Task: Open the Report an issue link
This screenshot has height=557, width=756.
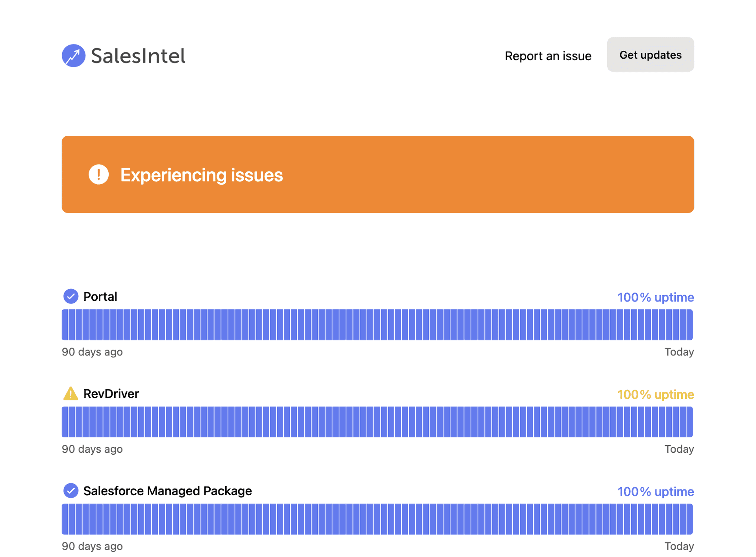Action: 548,56
